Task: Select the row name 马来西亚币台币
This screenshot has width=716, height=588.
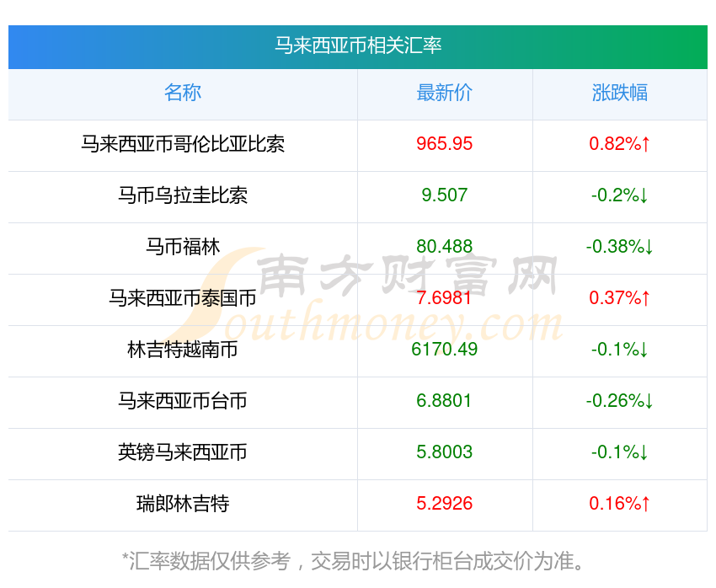Action: 183,401
